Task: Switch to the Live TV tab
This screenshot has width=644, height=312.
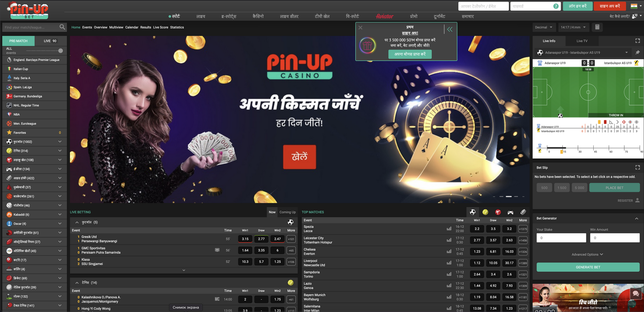Action: pyautogui.click(x=582, y=41)
